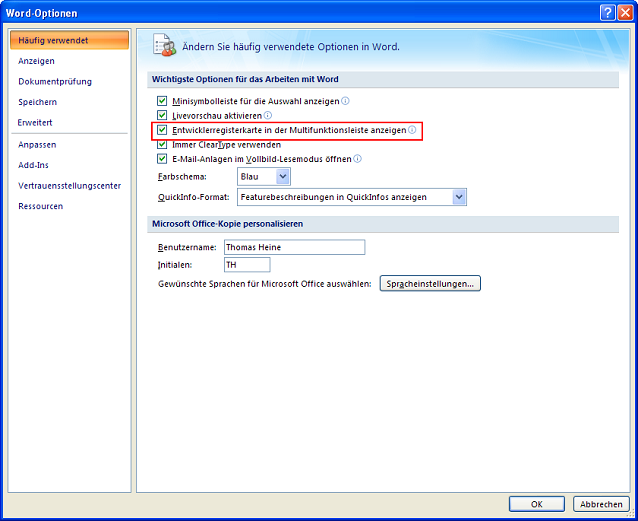Viewport: 638px width, 521px height.
Task: Click the info icon beside Minisymbolleiste option
Action: coord(345,101)
